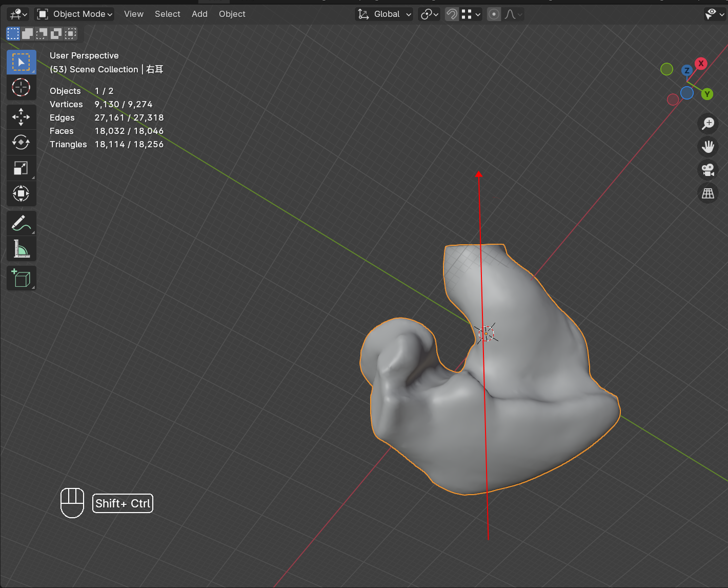Click the Triangles '18,114 / 18,256' statistic
728x588 pixels.
pyautogui.click(x=129, y=144)
